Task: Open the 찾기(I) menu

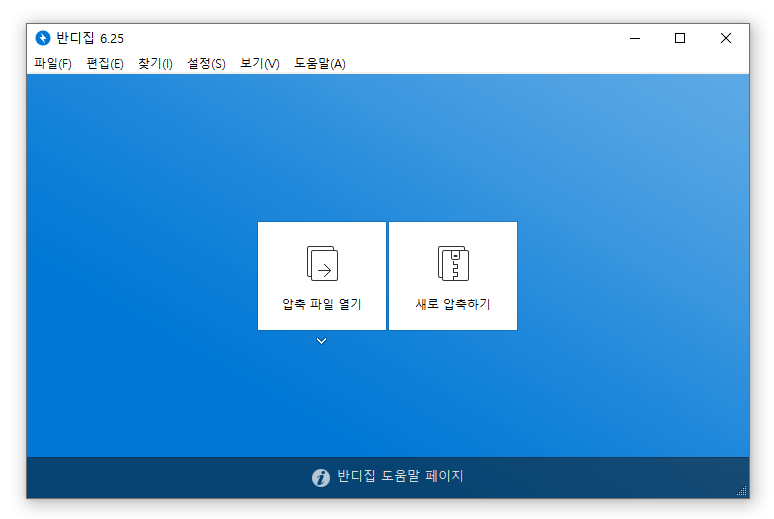Action: [155, 64]
